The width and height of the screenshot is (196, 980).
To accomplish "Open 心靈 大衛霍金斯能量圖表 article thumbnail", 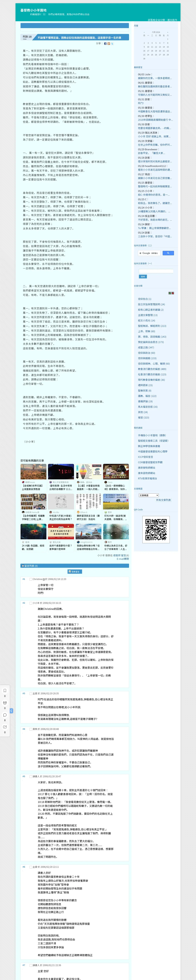I will 88,472.
